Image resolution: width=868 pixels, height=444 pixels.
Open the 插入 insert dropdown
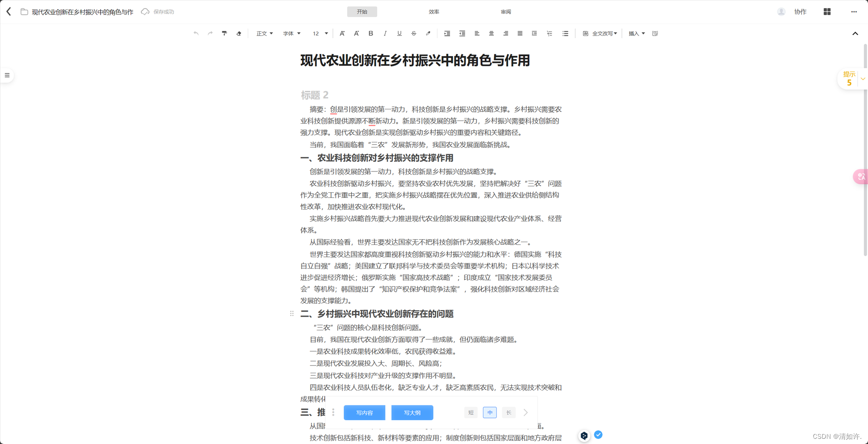pyautogui.click(x=637, y=33)
